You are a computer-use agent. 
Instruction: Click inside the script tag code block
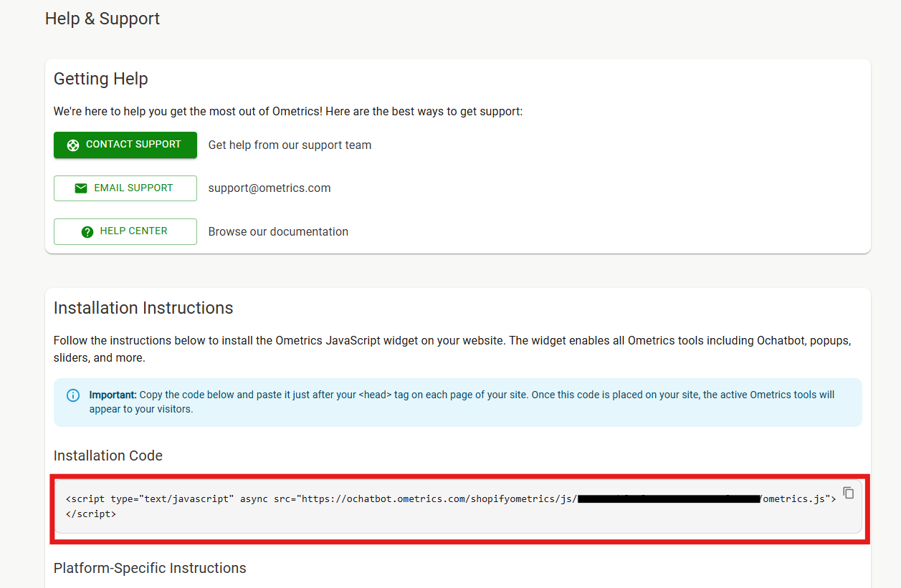tap(459, 506)
